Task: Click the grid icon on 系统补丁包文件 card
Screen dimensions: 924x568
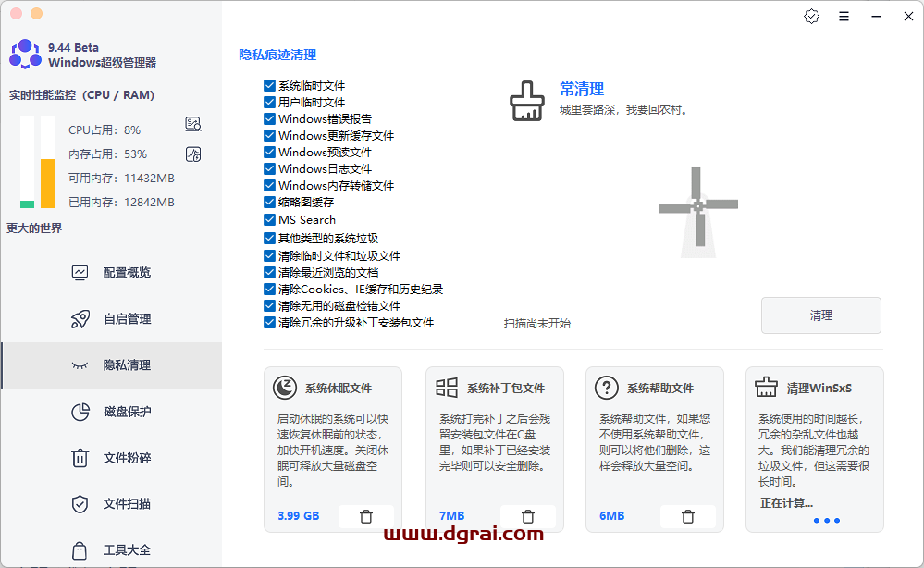Action: click(447, 388)
